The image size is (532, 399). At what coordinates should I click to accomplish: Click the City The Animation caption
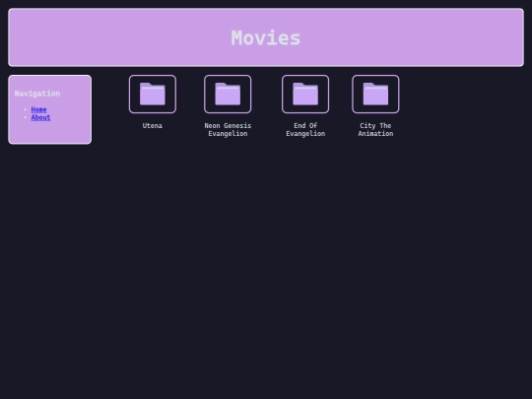point(375,130)
